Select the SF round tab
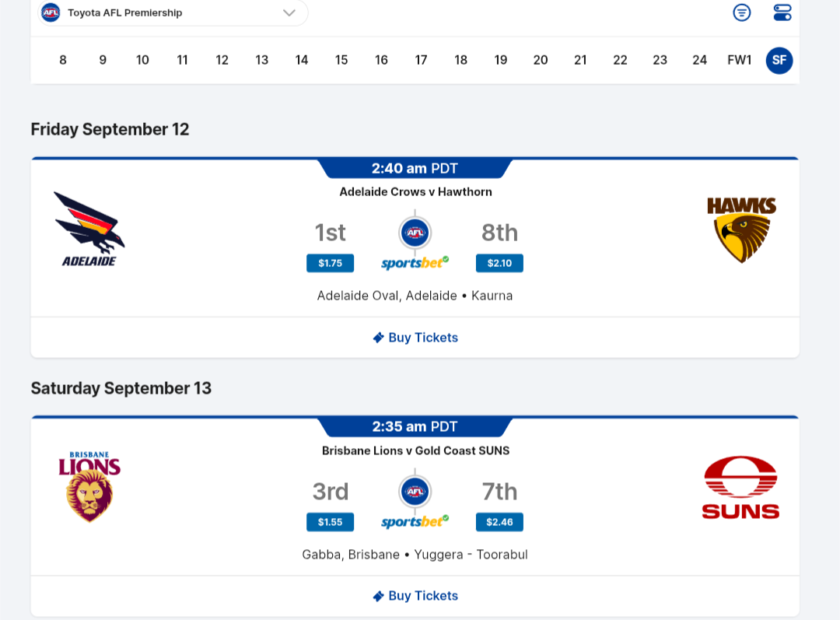The height and width of the screenshot is (620, 840). point(779,60)
